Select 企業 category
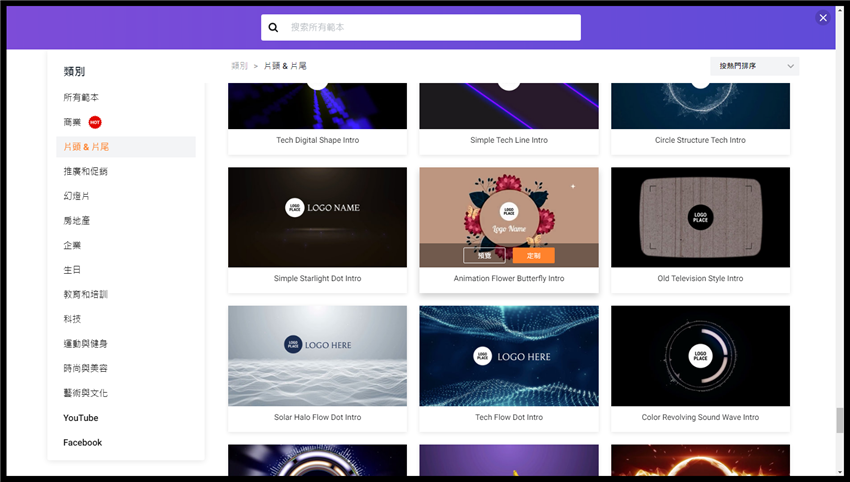Image resolution: width=850 pixels, height=482 pixels. pos(72,245)
